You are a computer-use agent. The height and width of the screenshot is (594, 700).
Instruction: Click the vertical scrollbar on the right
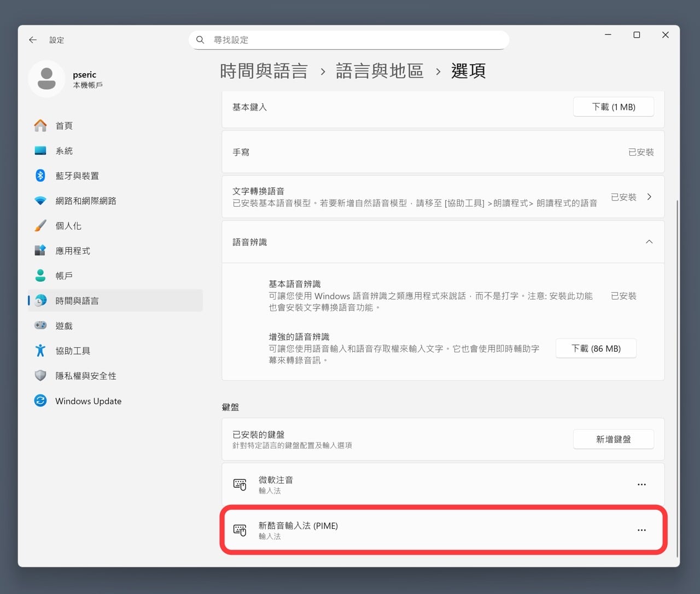[677, 377]
